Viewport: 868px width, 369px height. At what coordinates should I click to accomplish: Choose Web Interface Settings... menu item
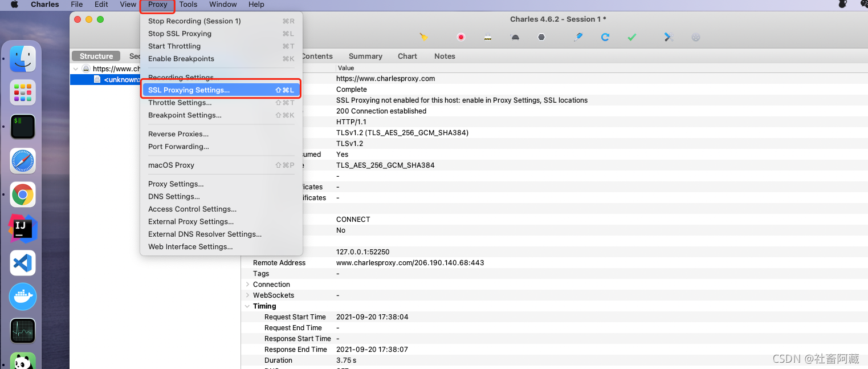(221, 247)
